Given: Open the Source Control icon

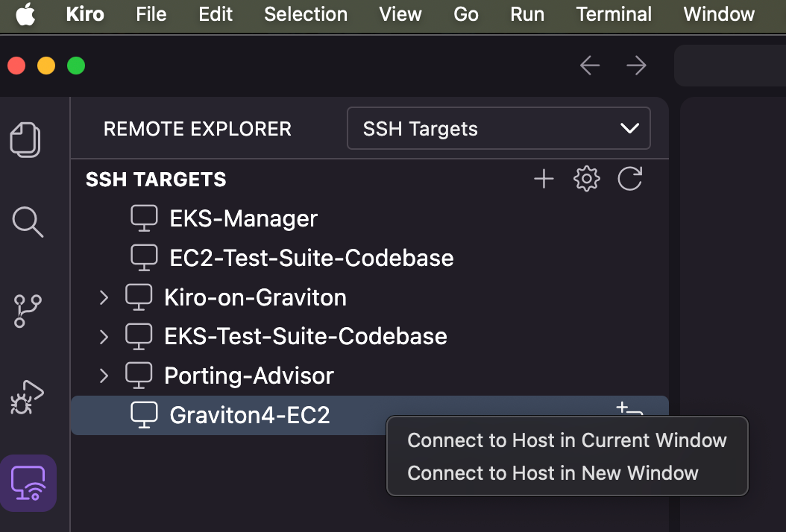Looking at the screenshot, I should 28,311.
